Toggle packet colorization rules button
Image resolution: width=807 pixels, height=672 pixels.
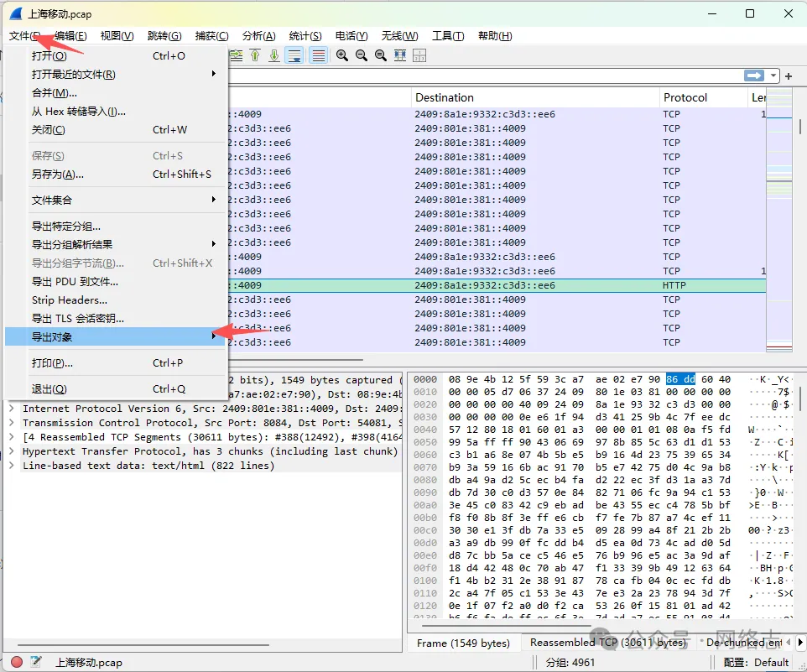click(x=318, y=55)
